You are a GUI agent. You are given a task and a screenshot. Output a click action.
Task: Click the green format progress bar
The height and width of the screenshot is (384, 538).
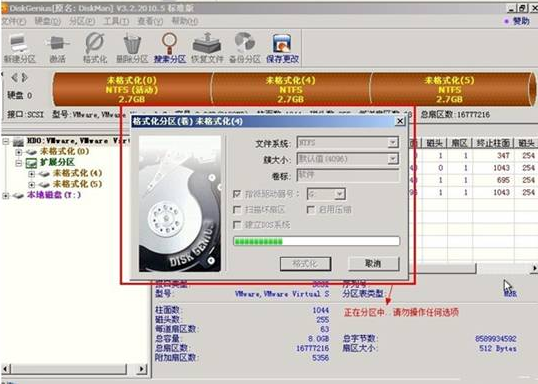[316, 241]
